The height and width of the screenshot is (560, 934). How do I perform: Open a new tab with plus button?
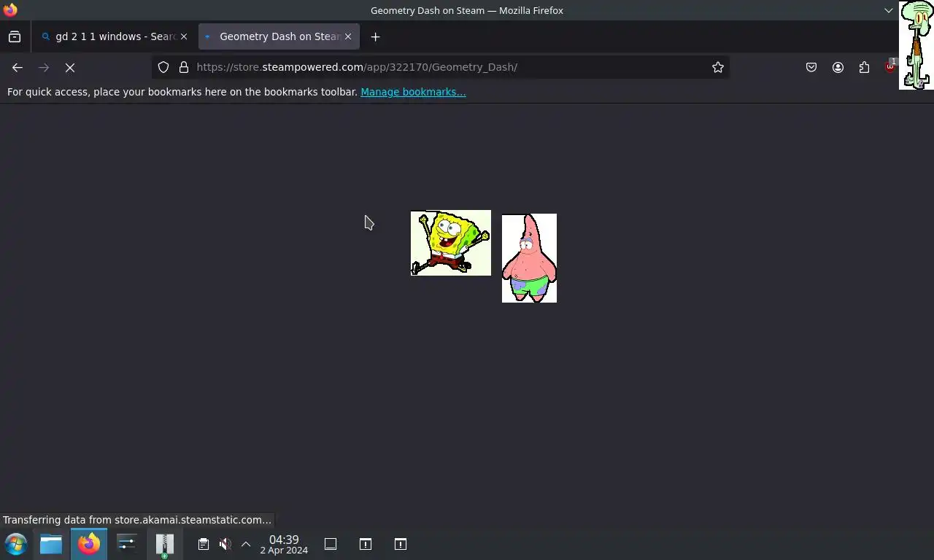click(x=375, y=36)
